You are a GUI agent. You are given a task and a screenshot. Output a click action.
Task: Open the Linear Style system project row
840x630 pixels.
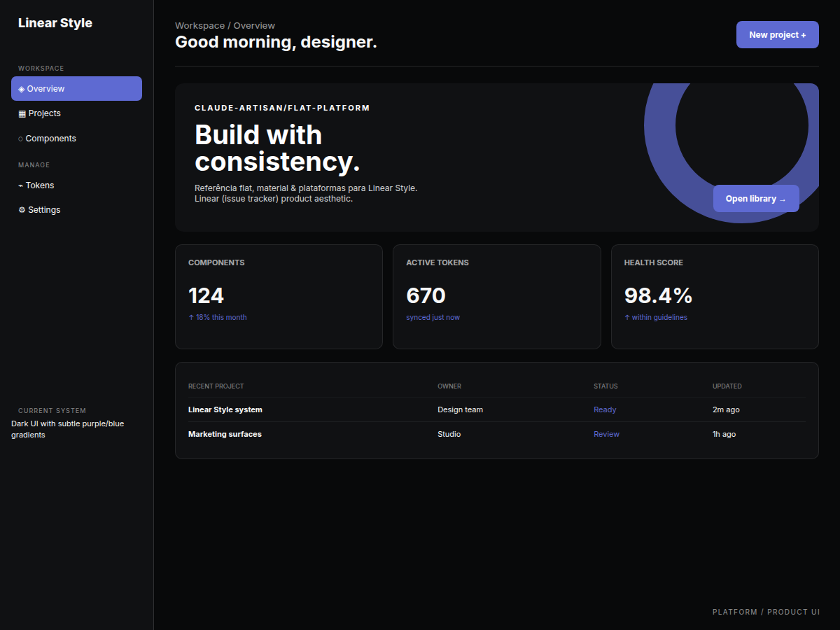tap(497, 409)
